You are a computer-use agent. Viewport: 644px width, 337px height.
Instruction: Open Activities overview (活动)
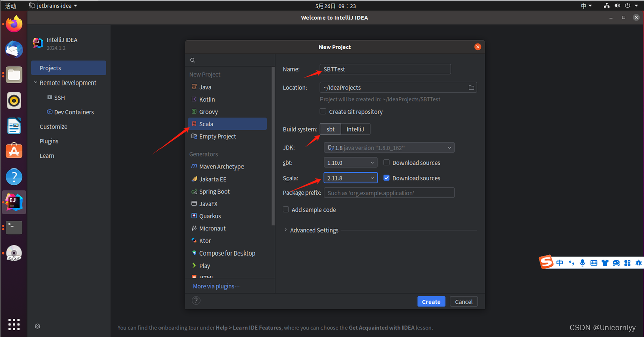[x=10, y=6]
